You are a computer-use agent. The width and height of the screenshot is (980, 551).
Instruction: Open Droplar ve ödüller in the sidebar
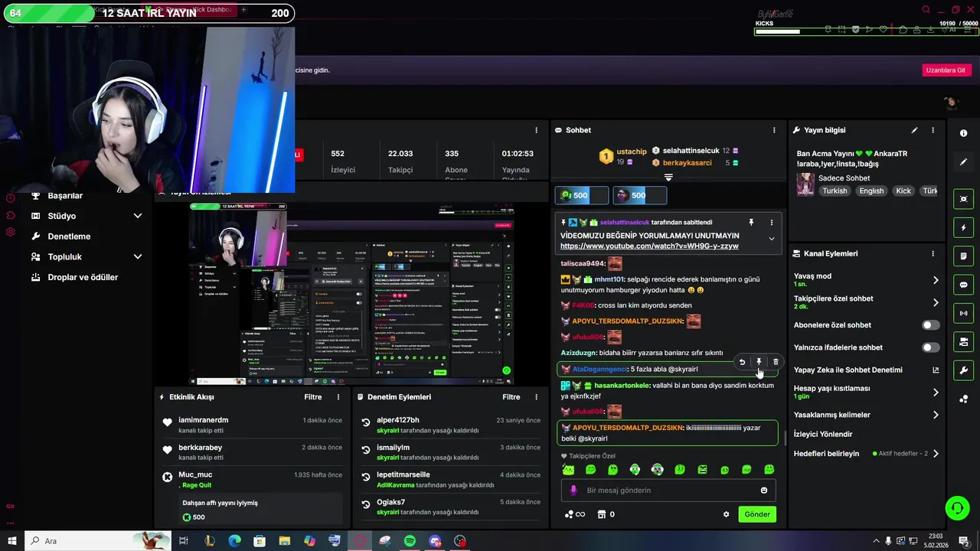pyautogui.click(x=83, y=277)
